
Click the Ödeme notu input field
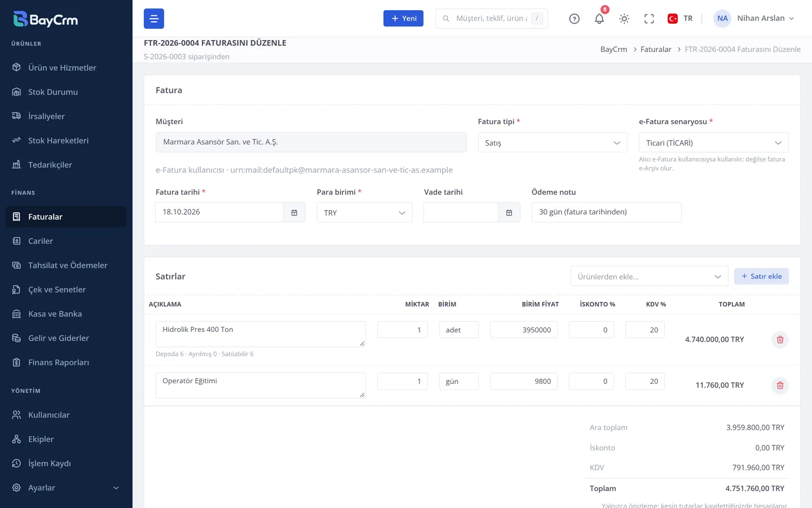(x=606, y=212)
